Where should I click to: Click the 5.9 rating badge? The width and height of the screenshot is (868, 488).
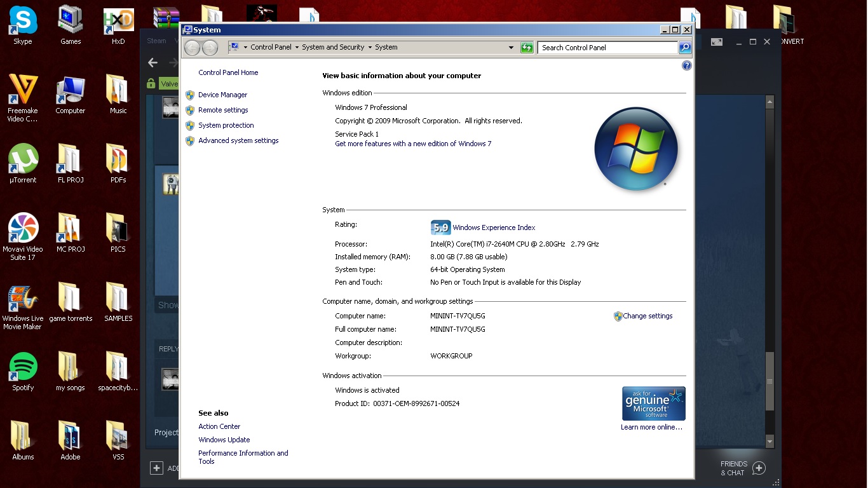point(440,227)
